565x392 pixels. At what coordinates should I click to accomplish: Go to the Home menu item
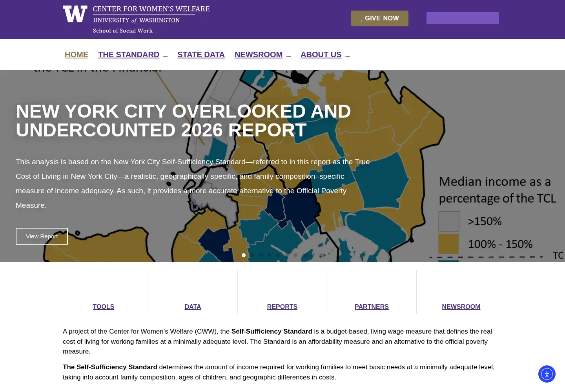click(x=77, y=54)
